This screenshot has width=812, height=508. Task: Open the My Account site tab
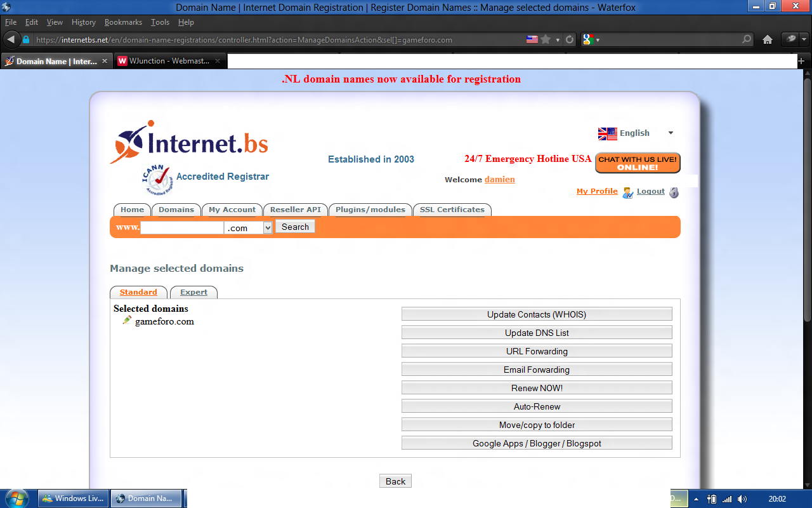point(232,210)
